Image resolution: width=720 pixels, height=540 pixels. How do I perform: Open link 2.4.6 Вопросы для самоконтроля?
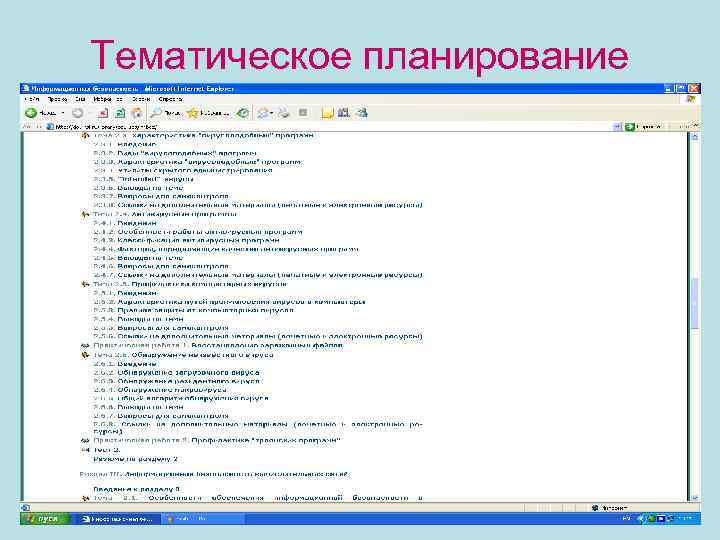click(x=161, y=266)
